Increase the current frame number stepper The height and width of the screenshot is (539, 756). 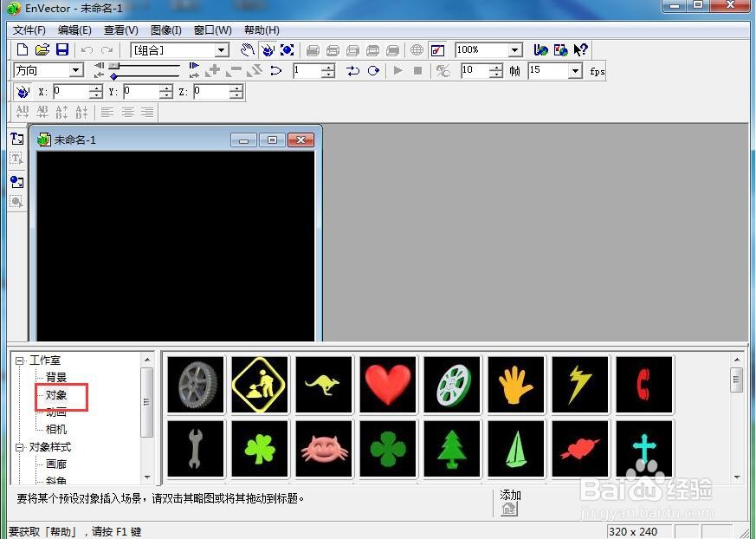pyautogui.click(x=328, y=68)
